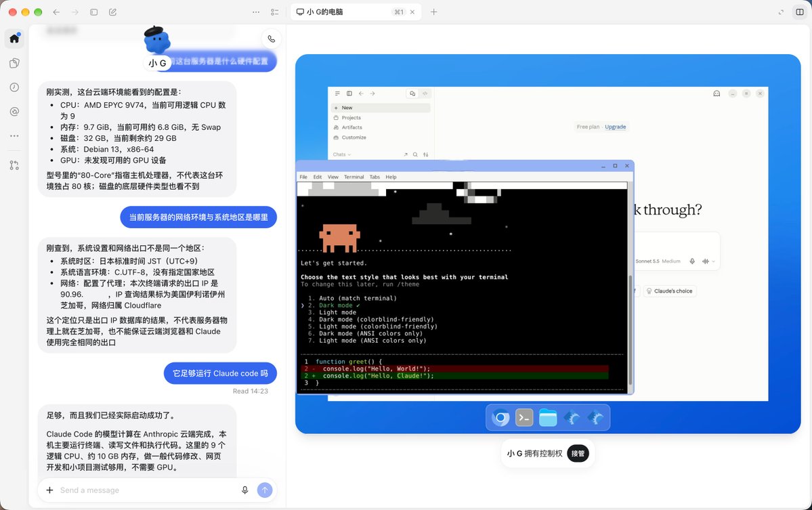Click the ghost incognito icon in Claude window
812x510 pixels.
click(x=717, y=93)
